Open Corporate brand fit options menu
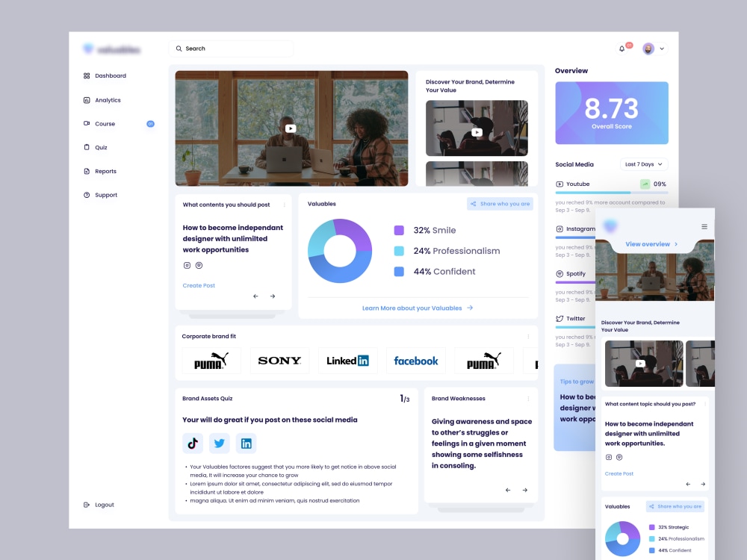747x560 pixels. 528,337
